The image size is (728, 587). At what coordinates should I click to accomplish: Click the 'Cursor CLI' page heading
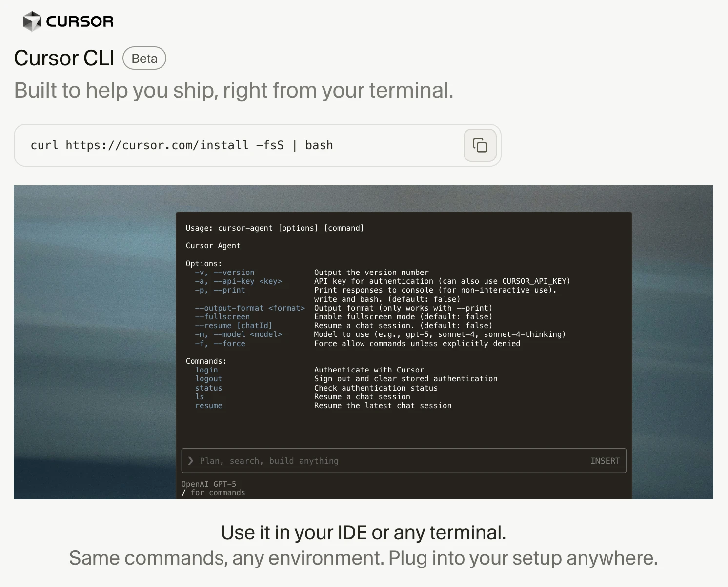[64, 59]
